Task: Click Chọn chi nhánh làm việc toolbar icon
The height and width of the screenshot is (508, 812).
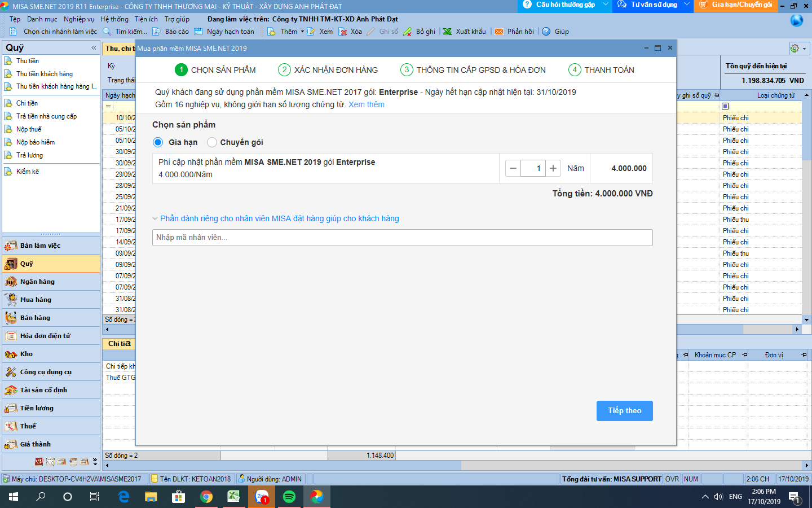Action: [14, 32]
